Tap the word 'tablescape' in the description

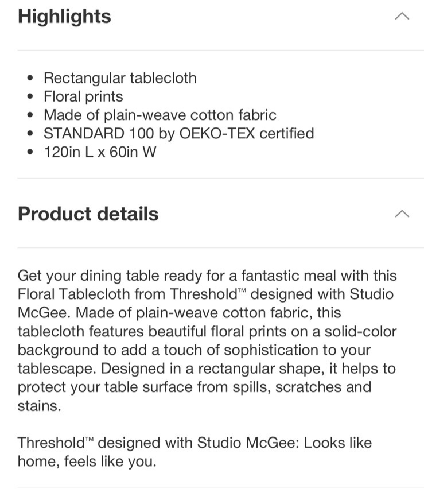click(57, 369)
